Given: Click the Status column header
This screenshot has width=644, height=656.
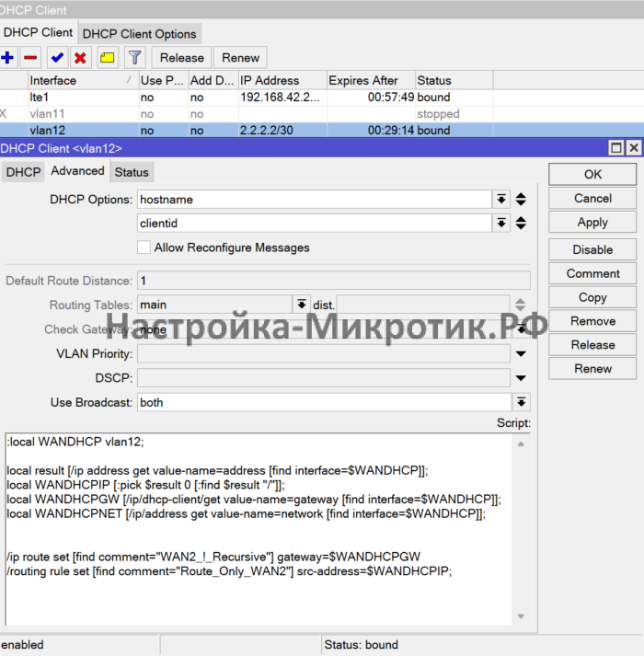Looking at the screenshot, I should pyautogui.click(x=454, y=80).
